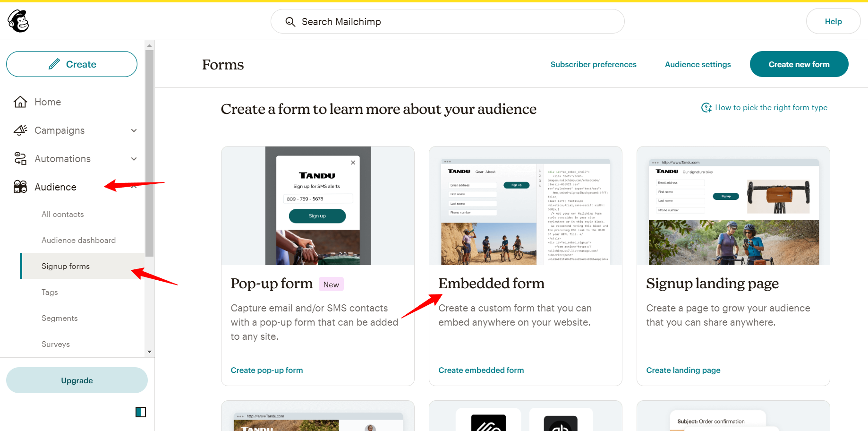Open Home in the sidebar

click(x=48, y=102)
